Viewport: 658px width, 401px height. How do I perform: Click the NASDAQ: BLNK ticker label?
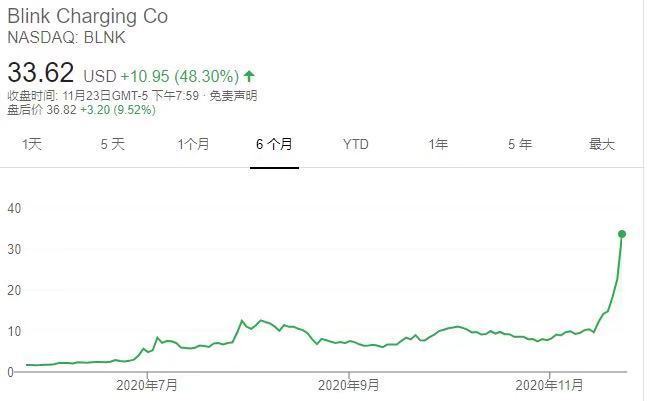coord(66,37)
